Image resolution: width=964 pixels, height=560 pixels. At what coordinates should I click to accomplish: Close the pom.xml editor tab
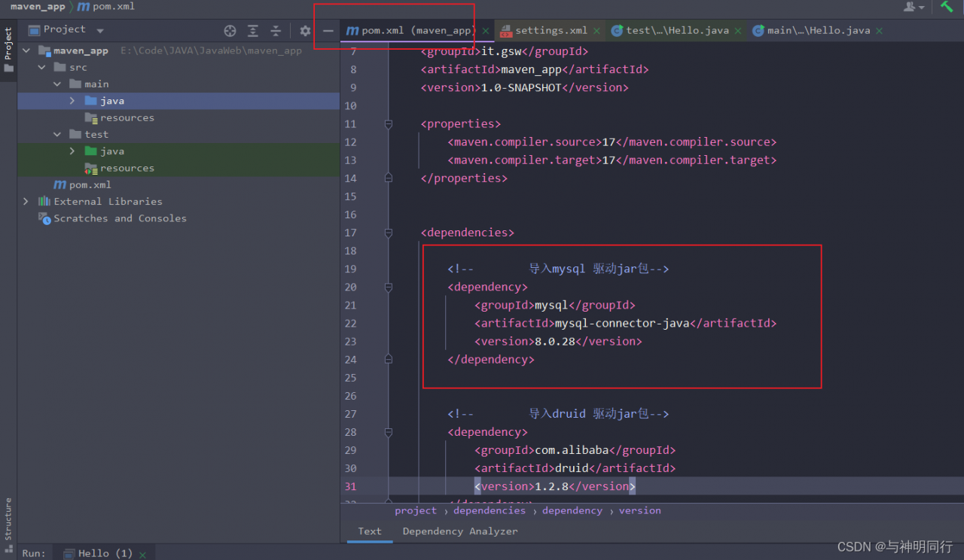pos(486,31)
